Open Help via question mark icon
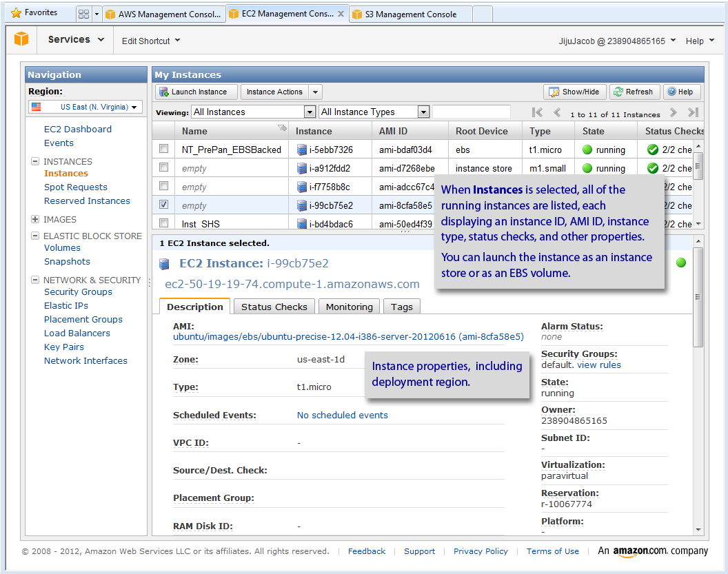The image size is (728, 574). [671, 92]
